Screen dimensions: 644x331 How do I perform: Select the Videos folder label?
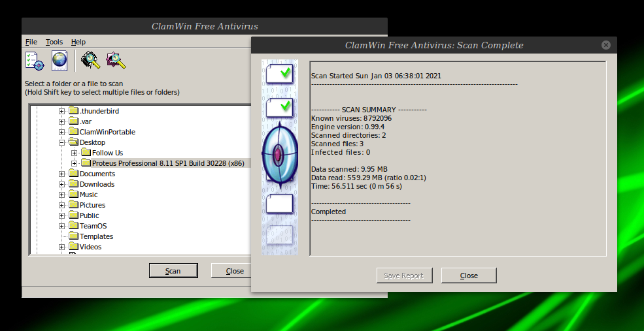click(90, 247)
